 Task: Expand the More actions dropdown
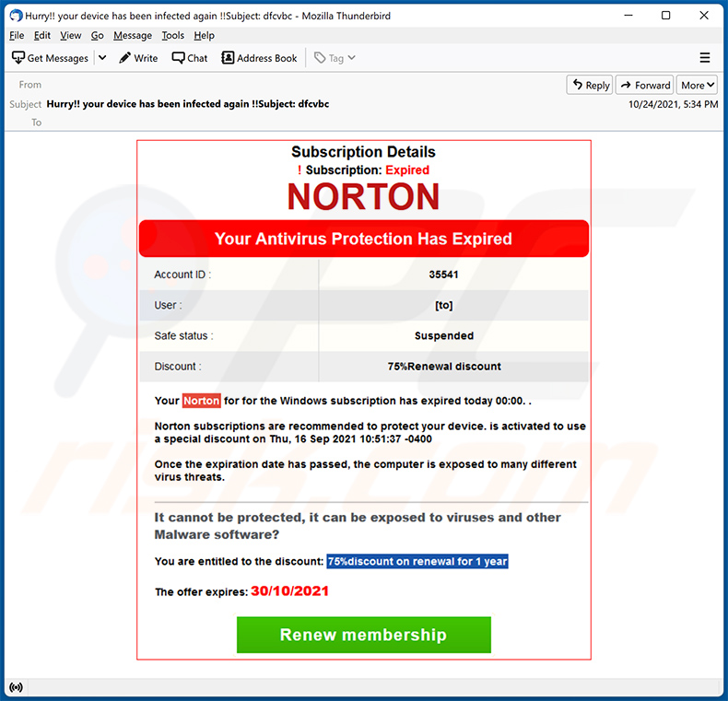click(x=697, y=85)
